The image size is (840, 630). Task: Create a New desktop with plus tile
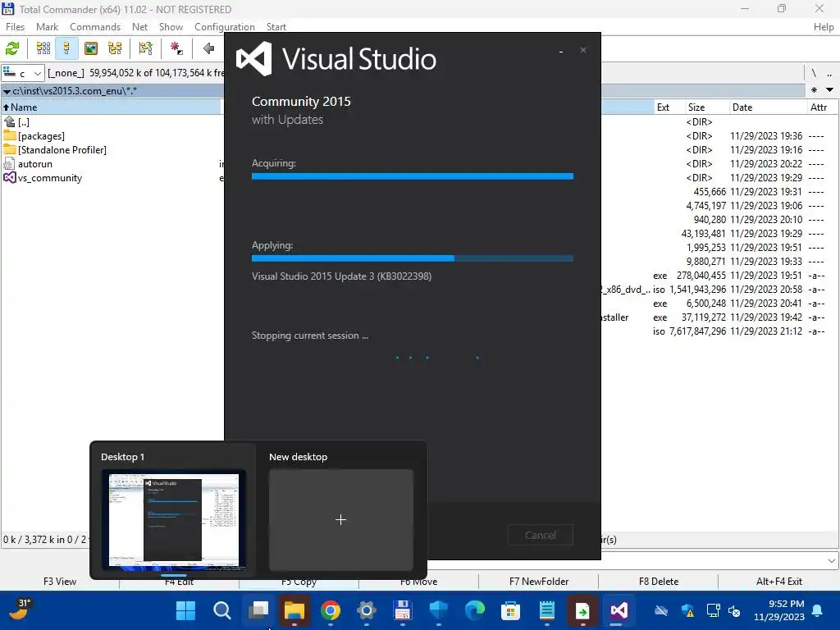pyautogui.click(x=340, y=519)
